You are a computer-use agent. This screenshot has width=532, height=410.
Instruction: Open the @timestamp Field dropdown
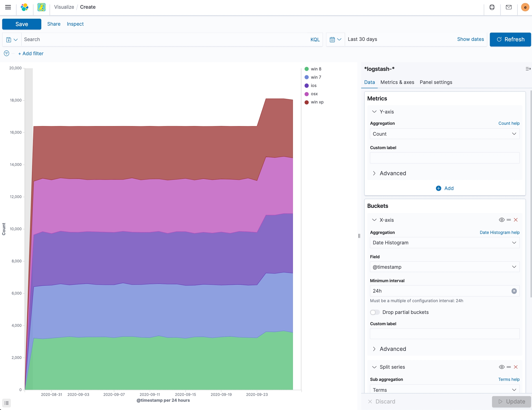(444, 267)
